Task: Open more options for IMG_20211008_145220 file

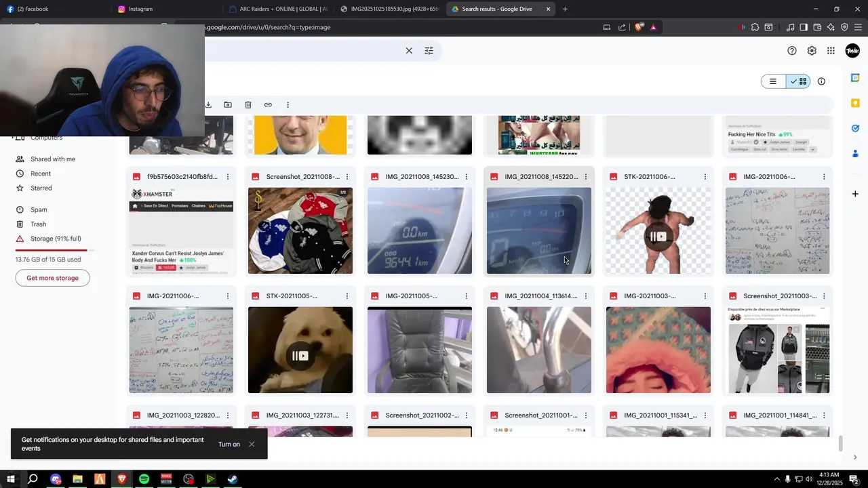Action: tap(586, 177)
